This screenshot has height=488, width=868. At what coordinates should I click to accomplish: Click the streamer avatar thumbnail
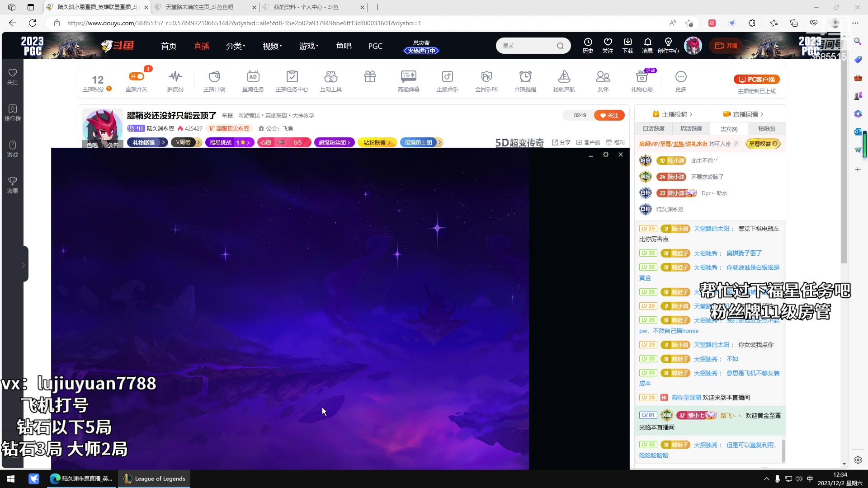103,128
